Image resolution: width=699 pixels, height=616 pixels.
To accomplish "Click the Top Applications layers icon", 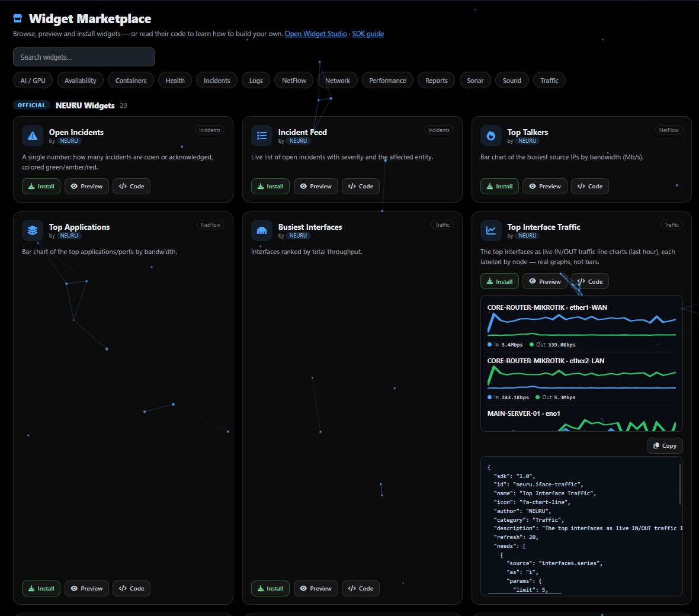I will click(33, 230).
